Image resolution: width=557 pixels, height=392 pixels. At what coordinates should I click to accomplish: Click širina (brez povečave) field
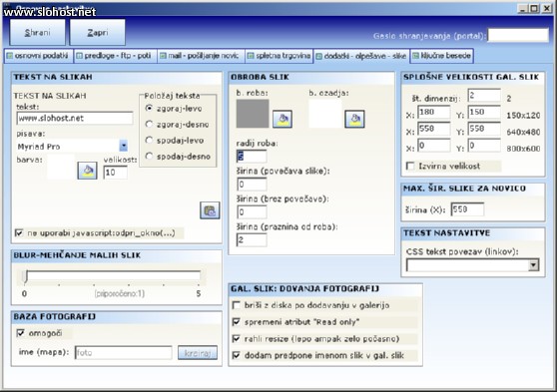point(252,212)
